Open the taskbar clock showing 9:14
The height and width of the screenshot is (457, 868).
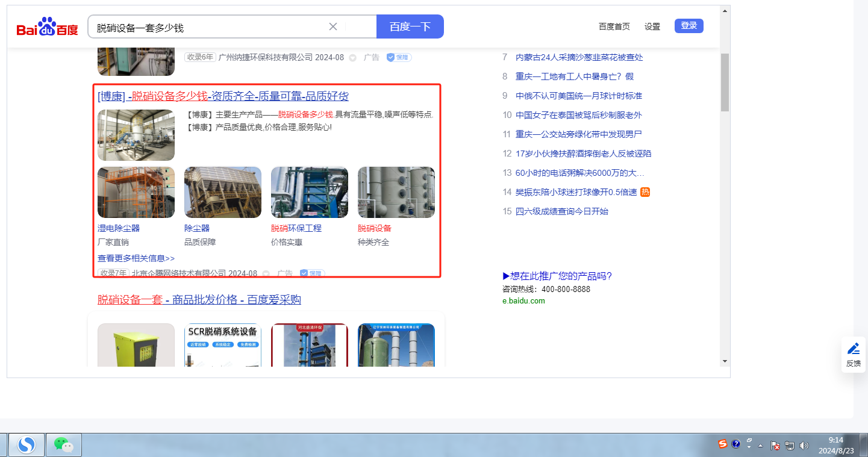(835, 445)
